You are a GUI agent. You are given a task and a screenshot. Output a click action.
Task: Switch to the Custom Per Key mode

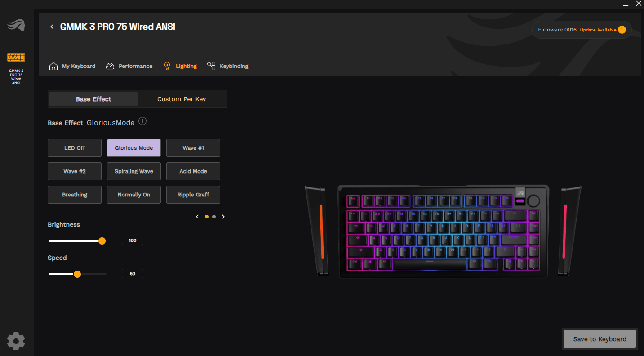pyautogui.click(x=182, y=99)
